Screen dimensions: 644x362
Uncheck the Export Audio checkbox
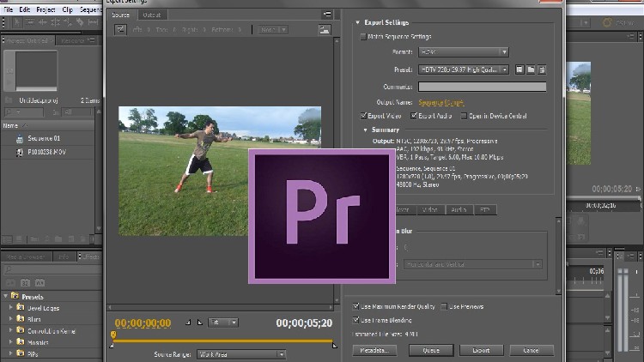click(414, 116)
